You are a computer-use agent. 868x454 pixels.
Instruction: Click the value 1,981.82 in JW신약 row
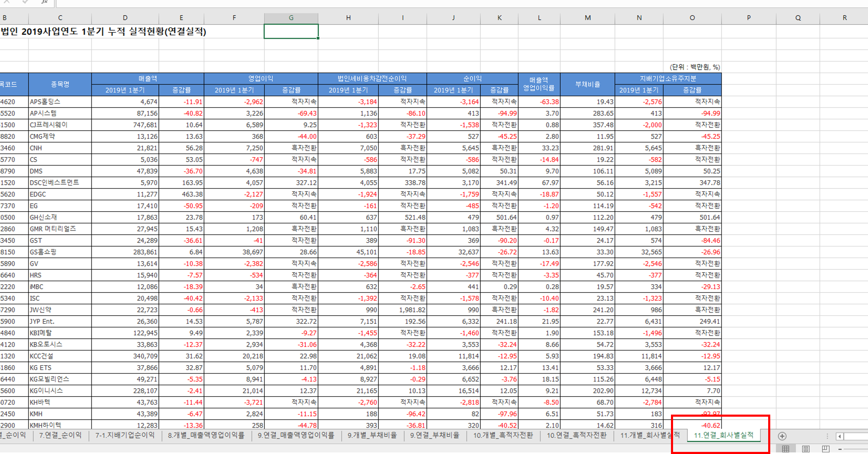tap(402, 309)
